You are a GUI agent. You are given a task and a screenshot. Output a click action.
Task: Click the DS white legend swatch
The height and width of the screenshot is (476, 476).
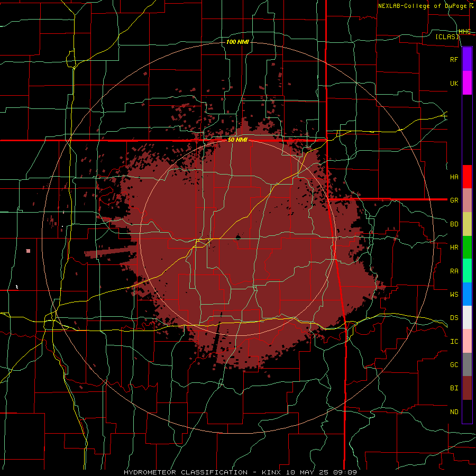(x=467, y=317)
